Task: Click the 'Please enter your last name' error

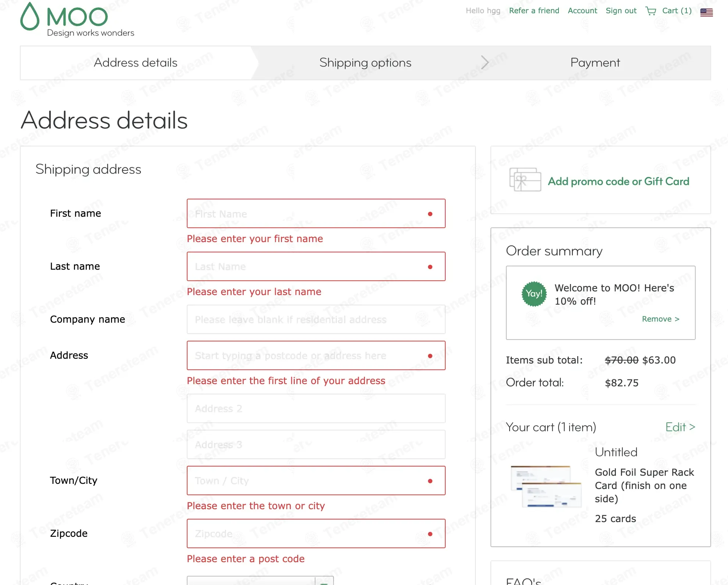Action: tap(254, 292)
